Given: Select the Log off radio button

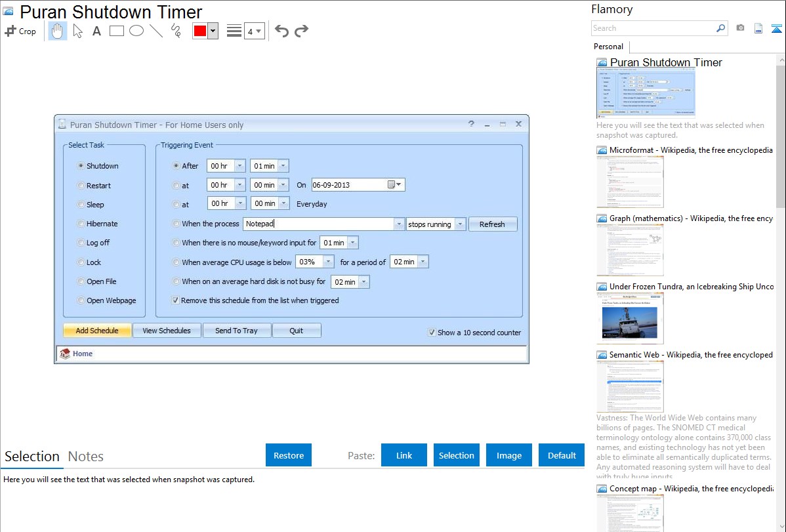Looking at the screenshot, I should [81, 243].
